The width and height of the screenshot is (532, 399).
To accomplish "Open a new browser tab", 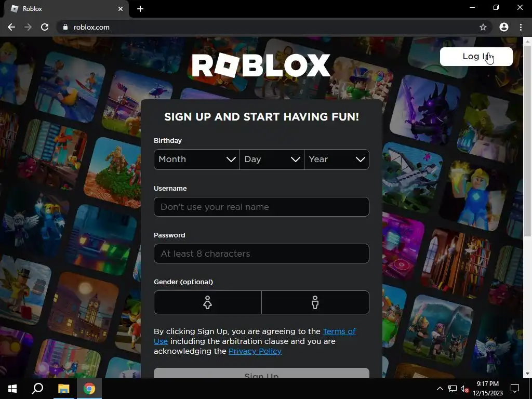I will [140, 9].
